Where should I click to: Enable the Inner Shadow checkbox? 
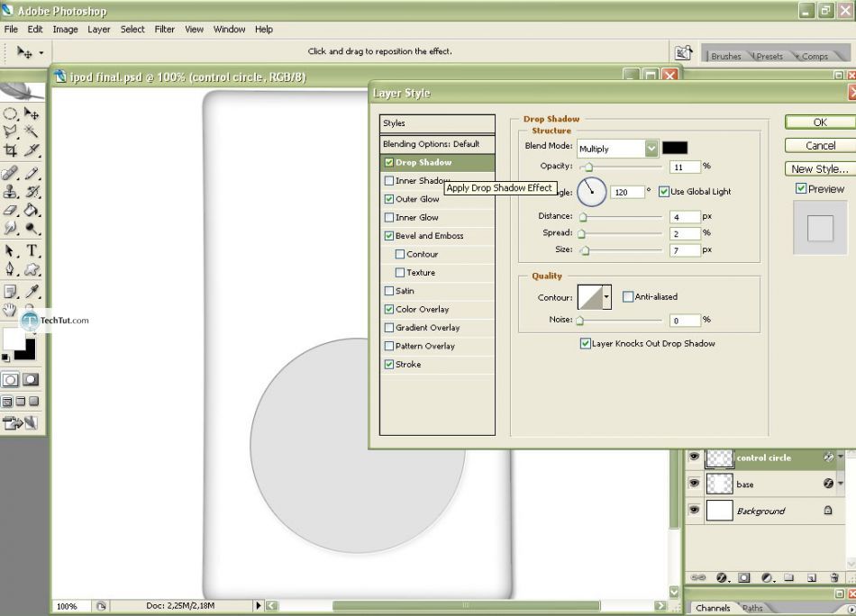click(x=388, y=181)
